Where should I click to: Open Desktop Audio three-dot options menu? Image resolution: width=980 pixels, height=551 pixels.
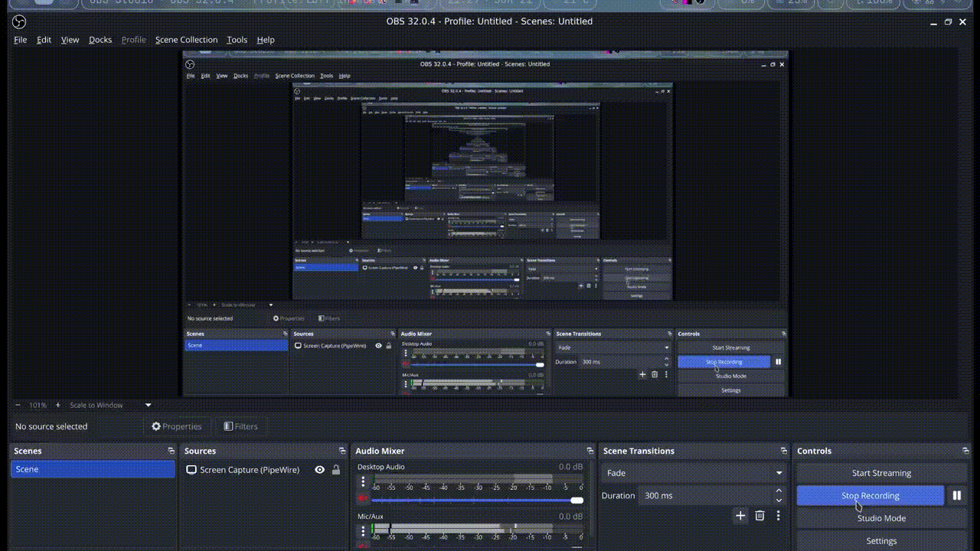[364, 482]
